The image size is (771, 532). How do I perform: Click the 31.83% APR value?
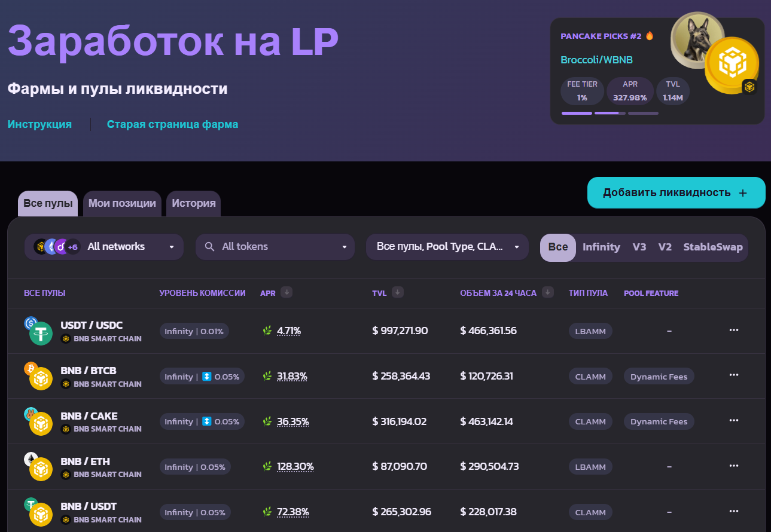(x=292, y=376)
